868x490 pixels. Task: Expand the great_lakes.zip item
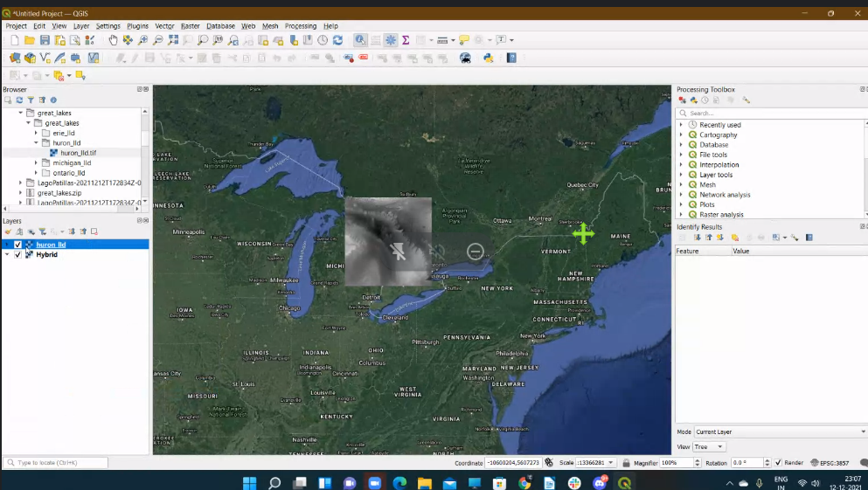pos(20,192)
